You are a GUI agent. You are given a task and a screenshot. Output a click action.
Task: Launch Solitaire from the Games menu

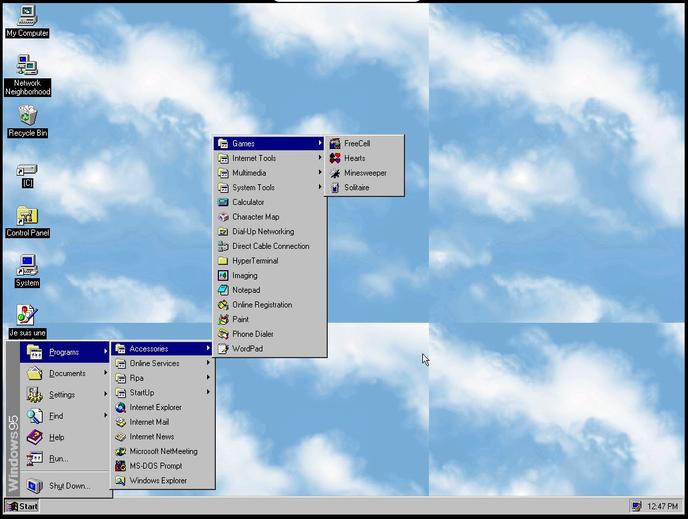pyautogui.click(x=364, y=187)
